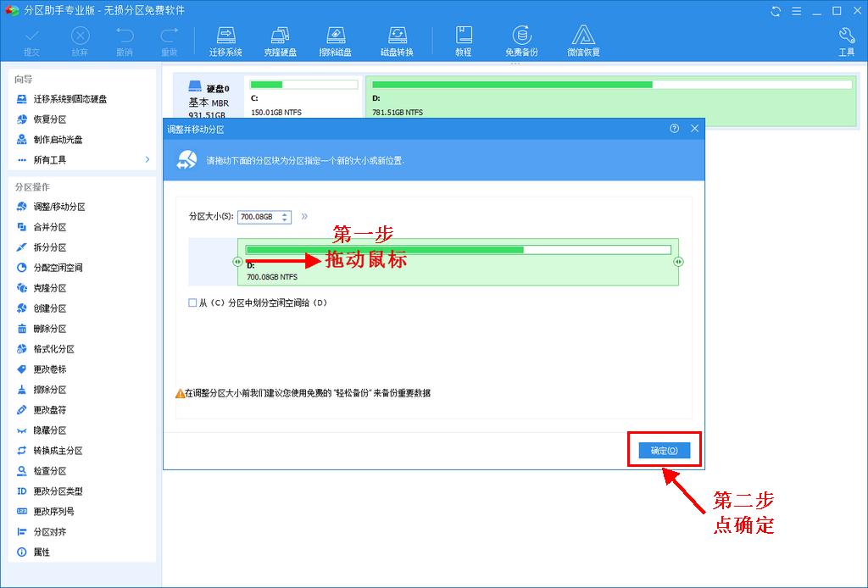Select 合并分区 in the sidebar
This screenshot has height=588, width=868.
51,227
